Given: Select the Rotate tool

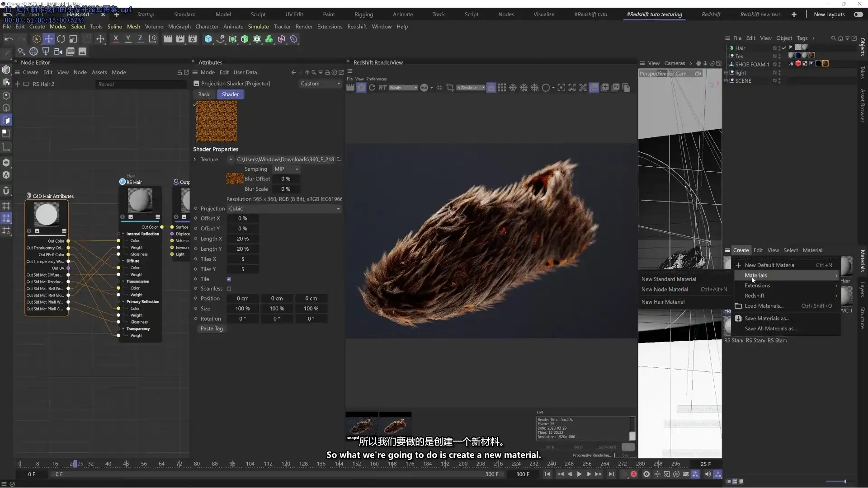Looking at the screenshot, I should (x=61, y=39).
